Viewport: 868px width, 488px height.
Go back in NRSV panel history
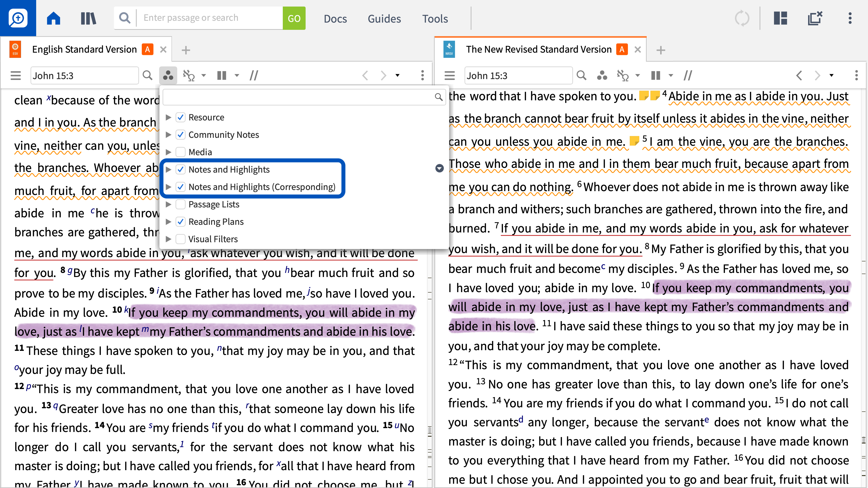coord(799,75)
